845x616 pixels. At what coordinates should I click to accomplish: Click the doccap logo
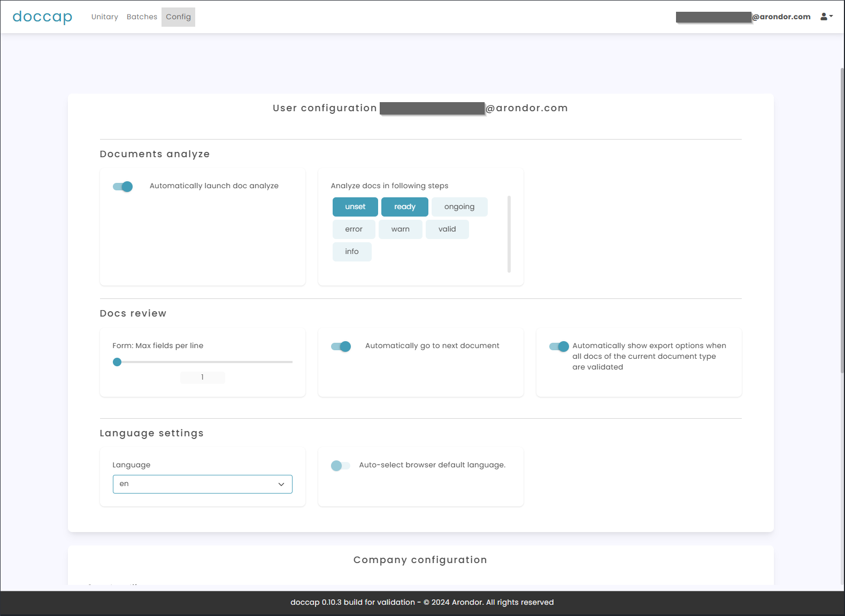42,17
